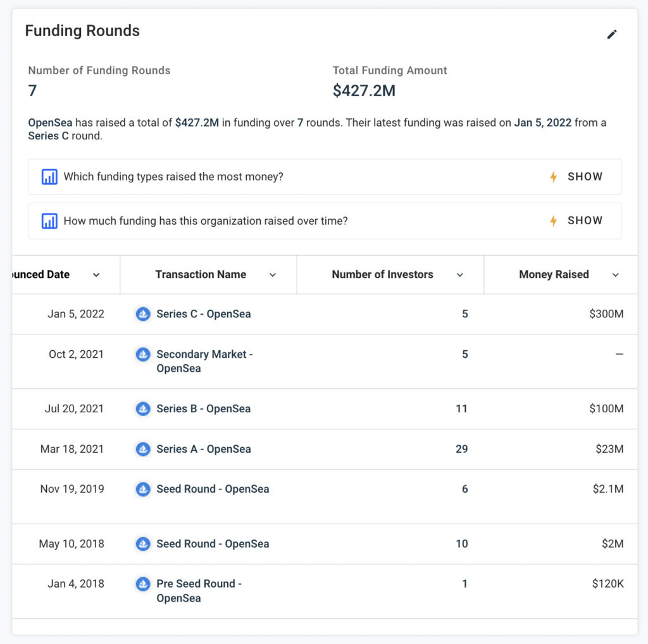Show which funding types raised most money

[585, 177]
